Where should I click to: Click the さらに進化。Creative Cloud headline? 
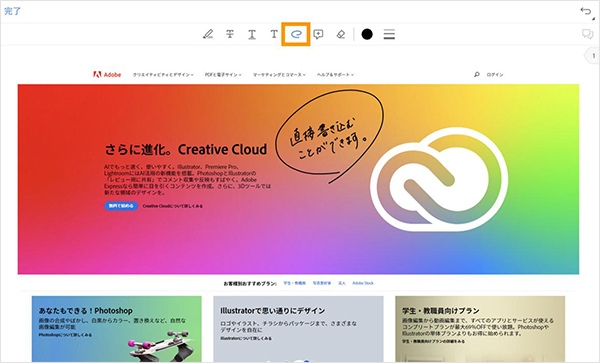(x=186, y=149)
